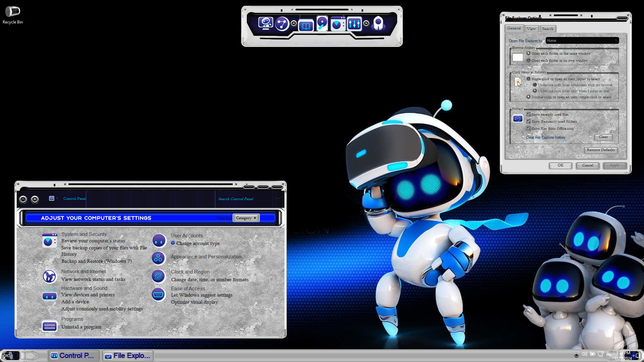This screenshot has width=644, height=362.
Task: Open the View by Category dropdown
Action: coord(246,218)
